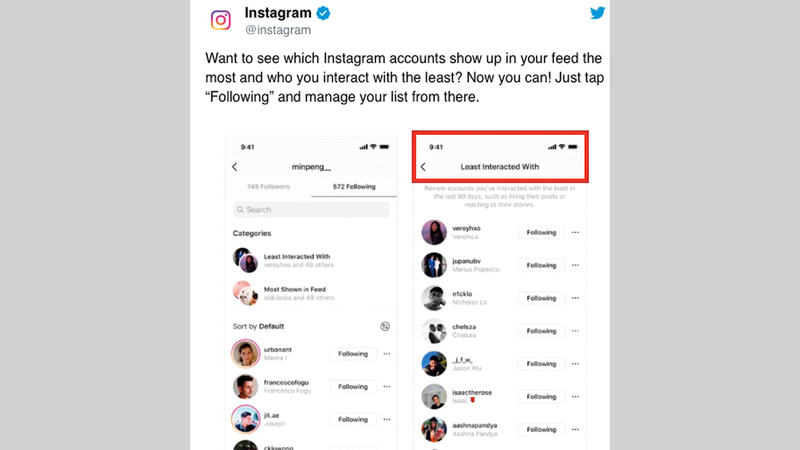Image resolution: width=800 pixels, height=450 pixels.
Task: Open more options for veroyhxo
Action: [x=575, y=233]
